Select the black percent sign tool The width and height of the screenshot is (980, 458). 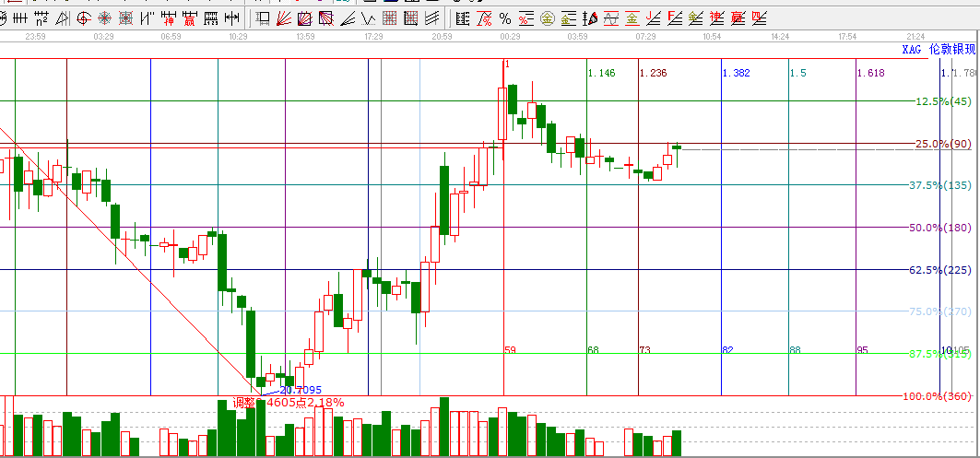click(505, 18)
